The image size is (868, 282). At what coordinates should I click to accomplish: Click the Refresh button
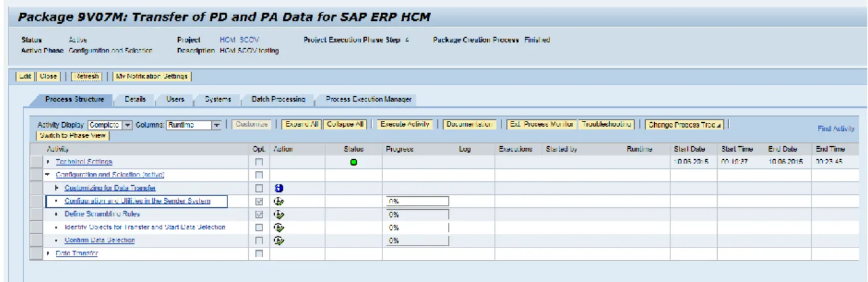pos(86,77)
